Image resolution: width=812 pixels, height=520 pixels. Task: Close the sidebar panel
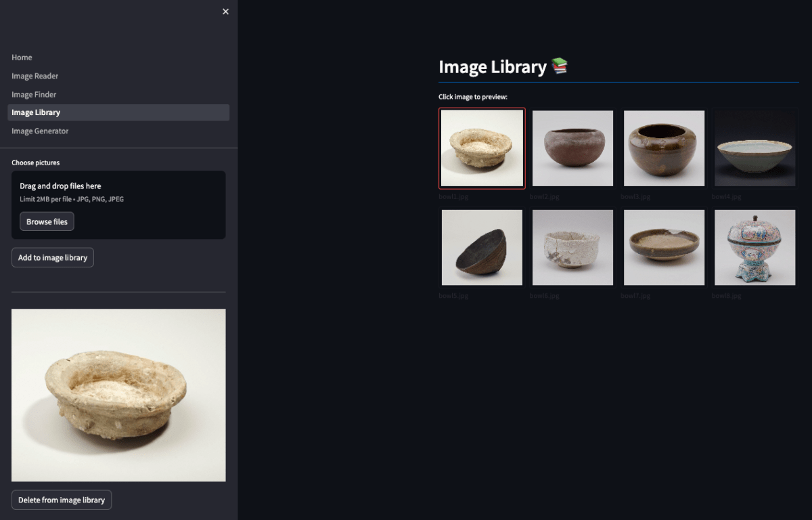[x=225, y=12]
